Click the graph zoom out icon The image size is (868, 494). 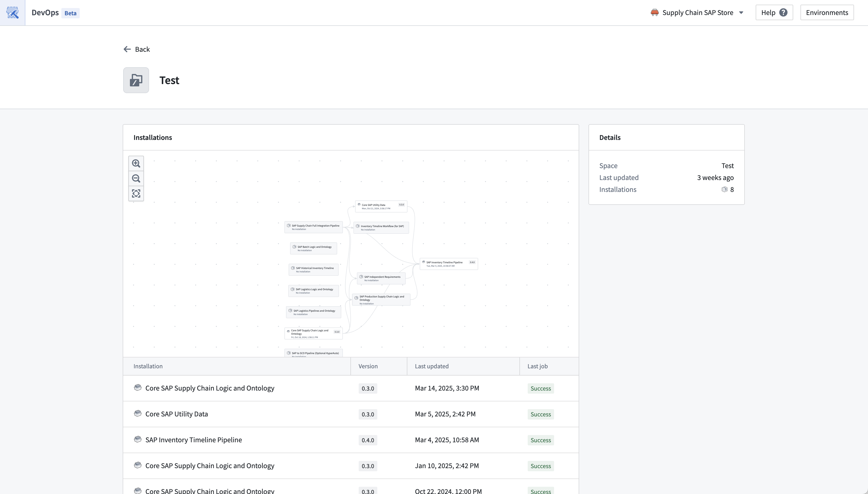point(136,178)
